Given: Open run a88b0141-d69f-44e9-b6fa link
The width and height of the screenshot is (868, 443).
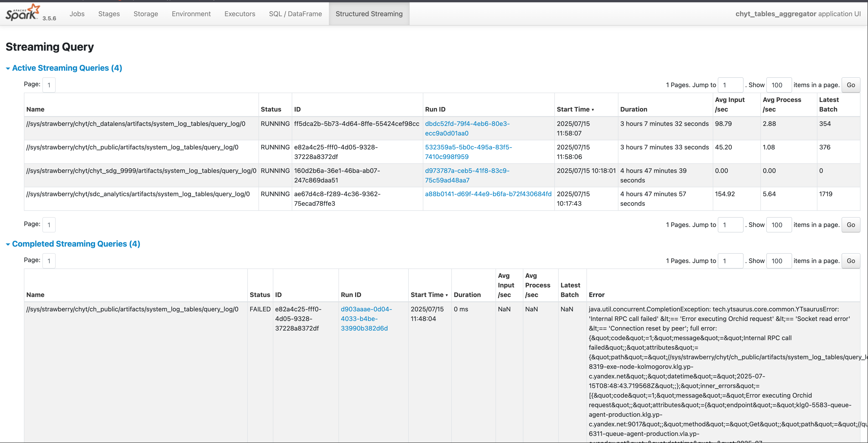Looking at the screenshot, I should click(x=488, y=194).
